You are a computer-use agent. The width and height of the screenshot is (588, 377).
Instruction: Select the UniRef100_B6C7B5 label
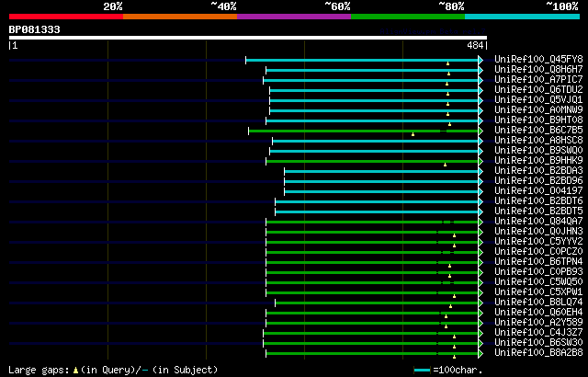tap(539, 131)
